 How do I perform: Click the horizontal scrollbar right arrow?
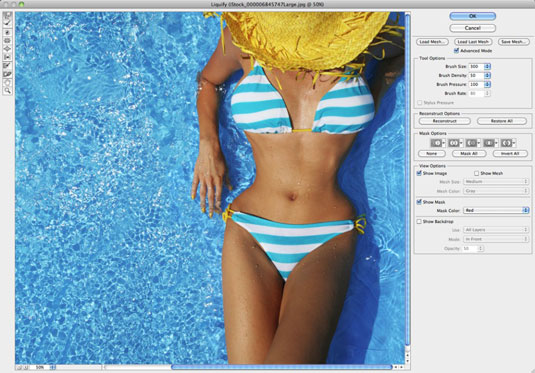click(x=402, y=368)
